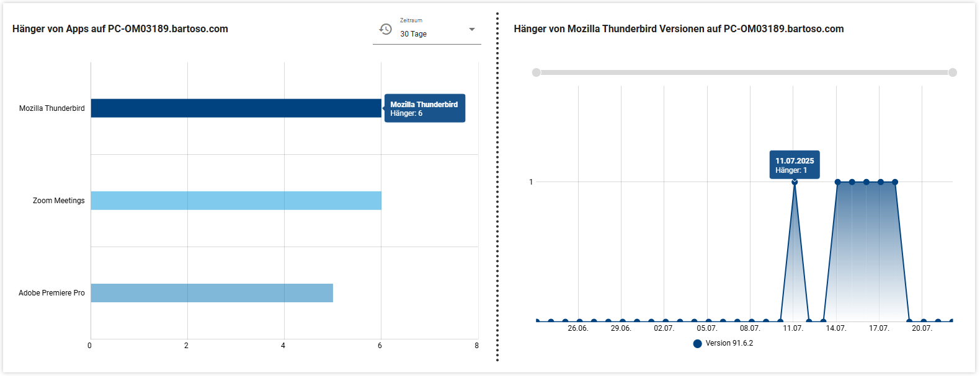Screen dimensions: 980x376
Task: Click the data point at 14.07. peak
Action: 837,182
